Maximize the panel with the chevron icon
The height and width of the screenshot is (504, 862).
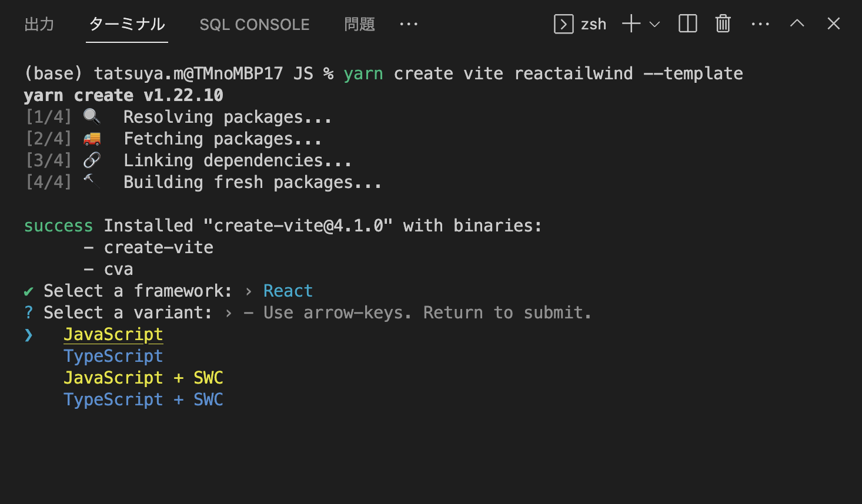pos(797,24)
